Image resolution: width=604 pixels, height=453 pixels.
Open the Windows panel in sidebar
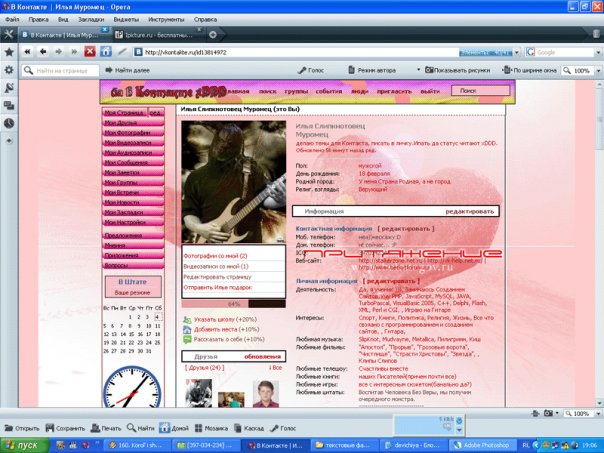(9, 105)
